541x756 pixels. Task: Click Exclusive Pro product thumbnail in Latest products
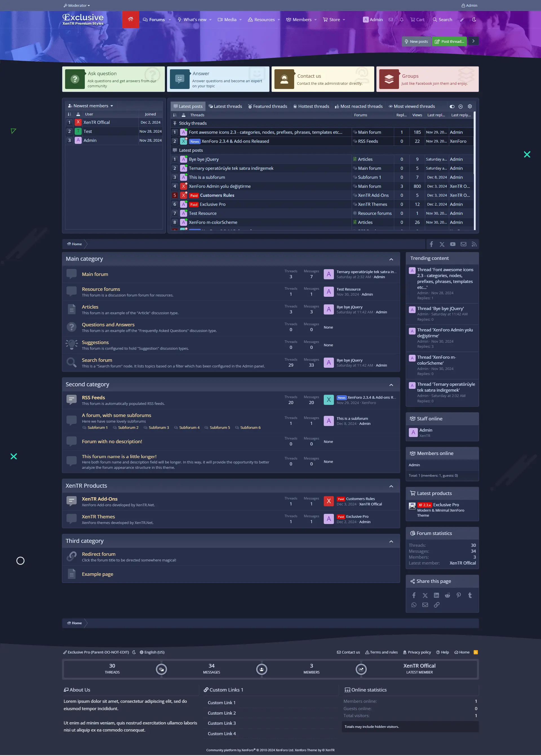(x=413, y=506)
